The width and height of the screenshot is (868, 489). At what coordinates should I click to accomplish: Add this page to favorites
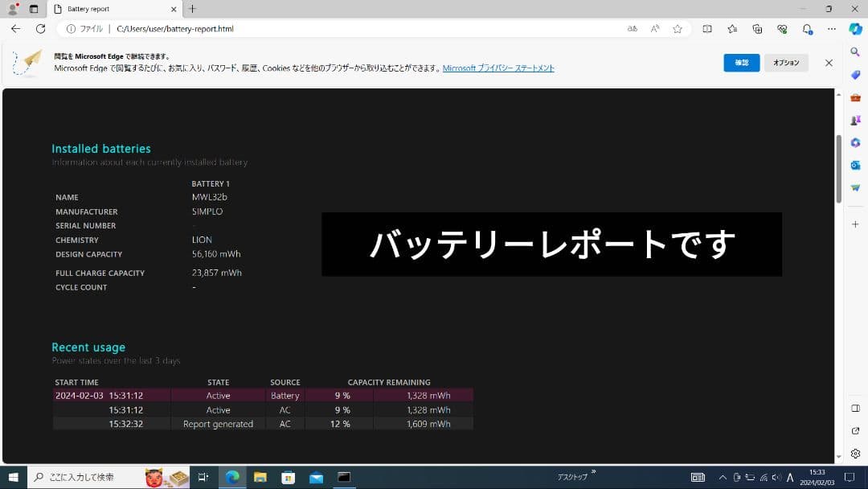point(679,28)
